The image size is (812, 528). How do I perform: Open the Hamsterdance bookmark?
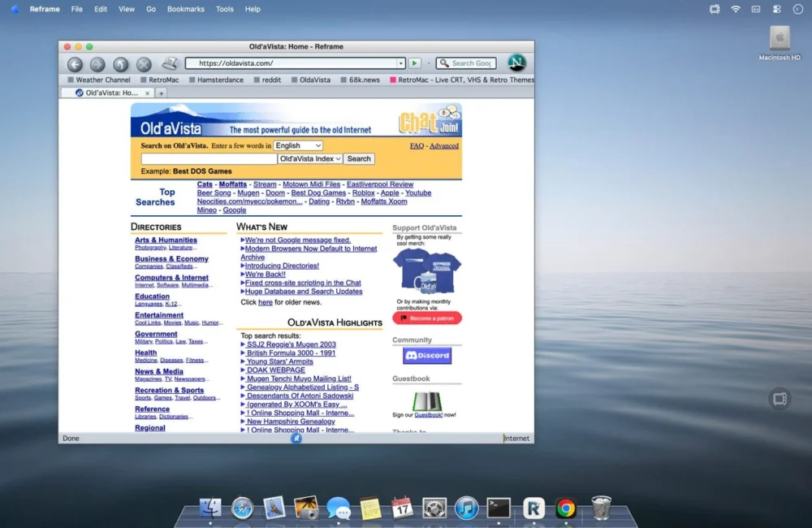(216, 80)
